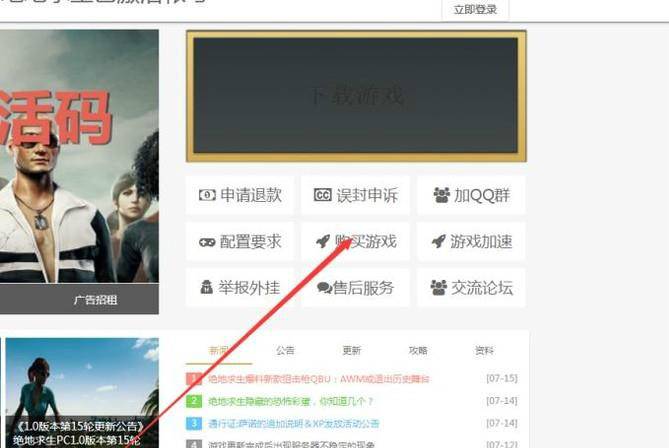
Task: Select the 新闻 tab
Action: tap(219, 351)
